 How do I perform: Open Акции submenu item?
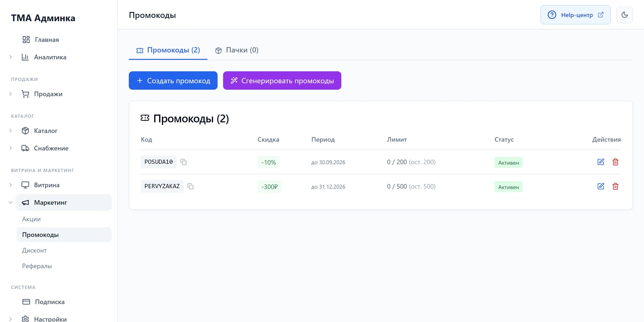[x=31, y=219]
